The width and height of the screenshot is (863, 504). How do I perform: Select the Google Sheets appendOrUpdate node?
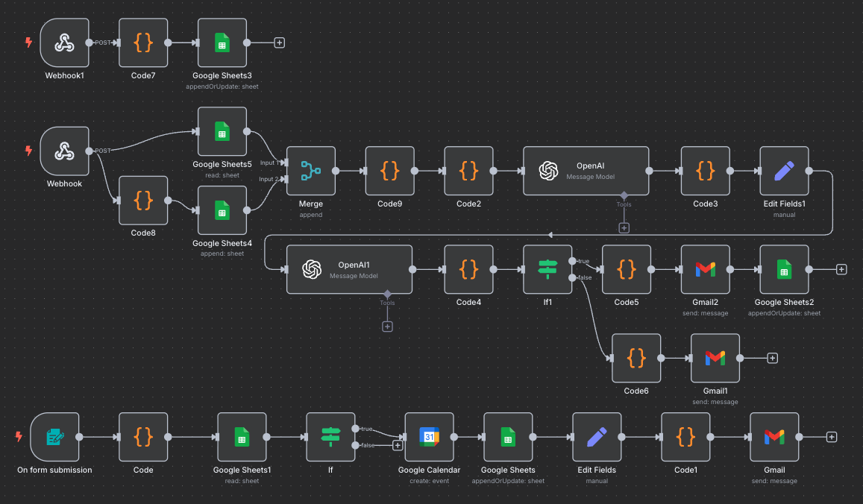509,438
